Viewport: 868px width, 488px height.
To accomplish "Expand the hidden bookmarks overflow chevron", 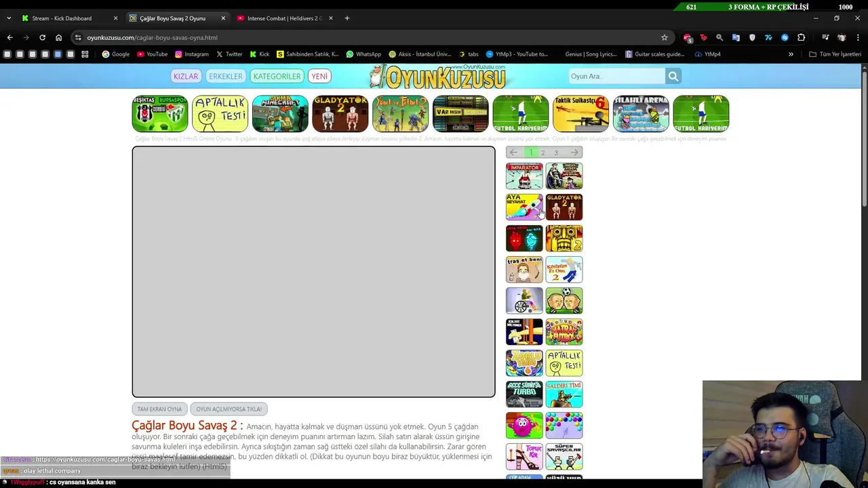I will tap(791, 54).
